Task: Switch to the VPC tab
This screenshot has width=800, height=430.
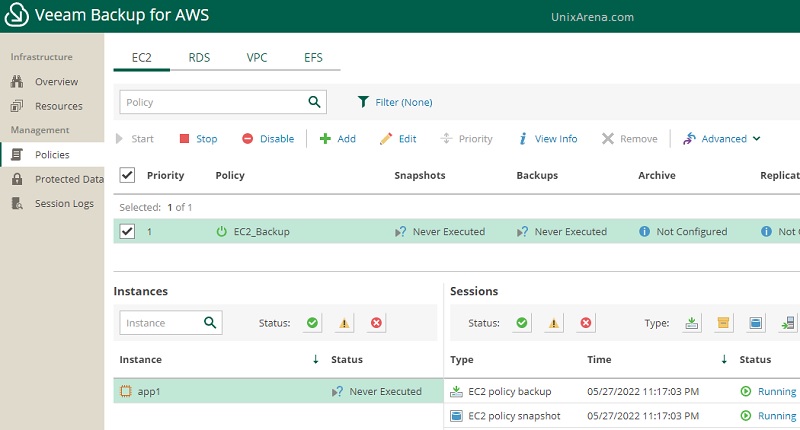Action: (257, 58)
